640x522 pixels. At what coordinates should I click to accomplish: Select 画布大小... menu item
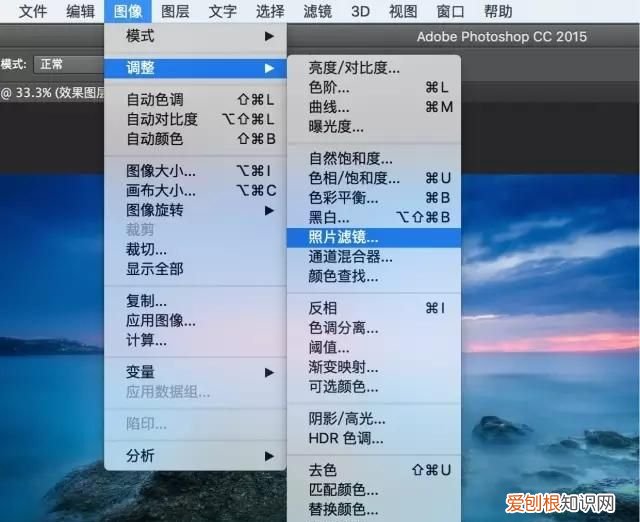click(x=196, y=191)
